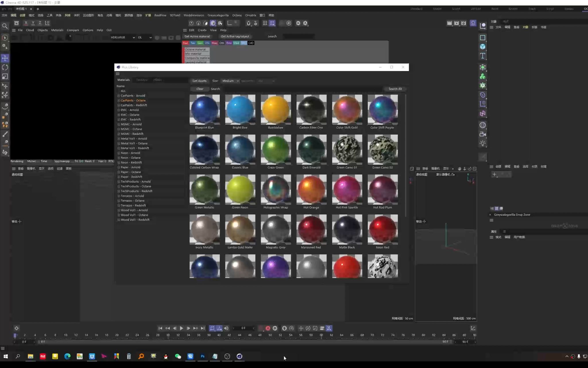Open the HDRIs tab in Plus Library

tap(157, 80)
